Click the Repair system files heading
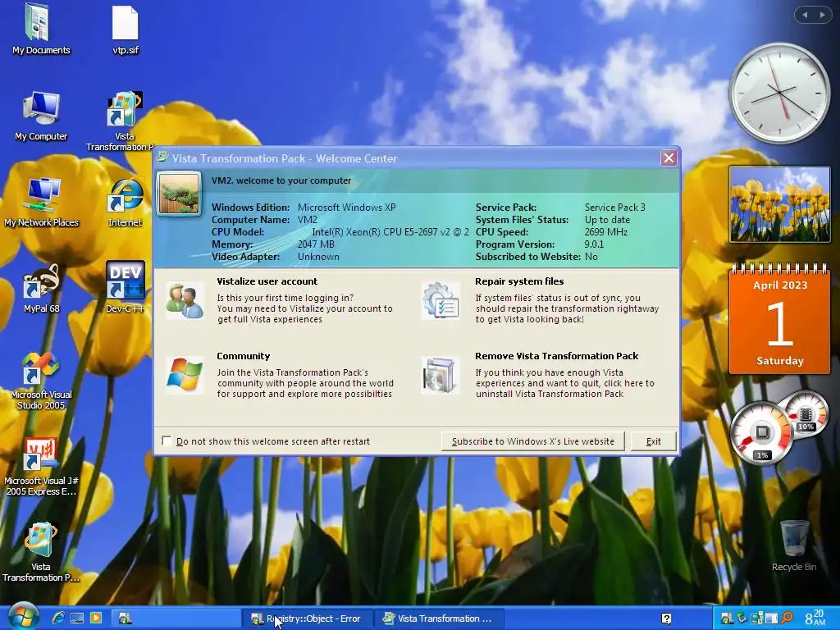840x630 pixels. 519,281
